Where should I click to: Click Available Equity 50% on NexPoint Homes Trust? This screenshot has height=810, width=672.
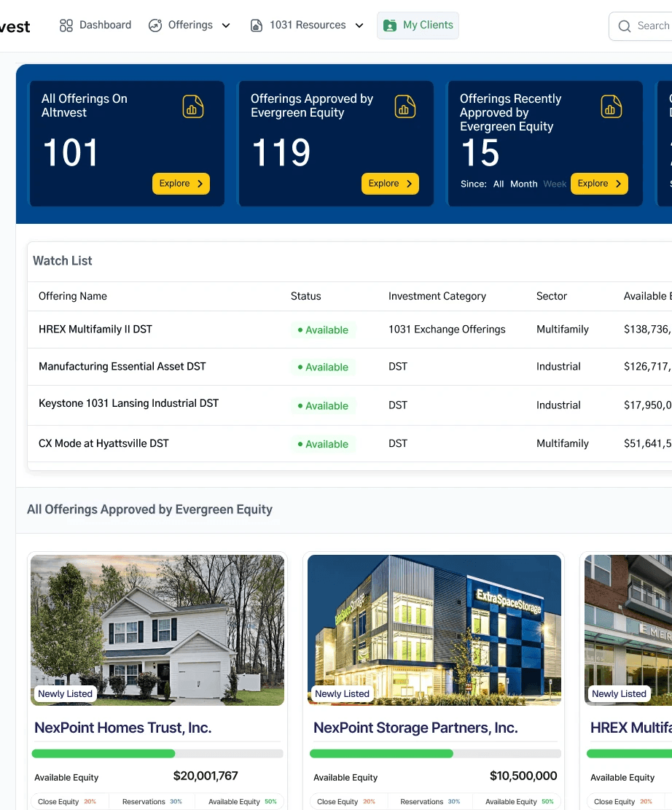click(243, 802)
